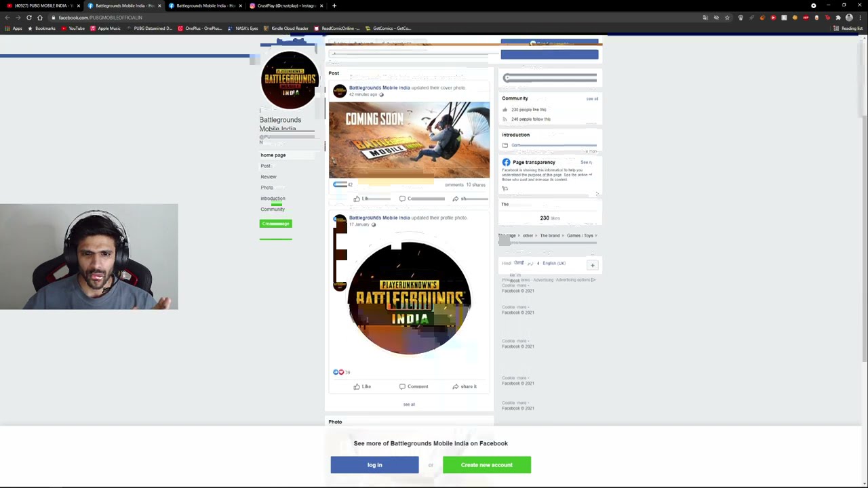Open the Extensions puzzle icon

pyautogui.click(x=838, y=18)
